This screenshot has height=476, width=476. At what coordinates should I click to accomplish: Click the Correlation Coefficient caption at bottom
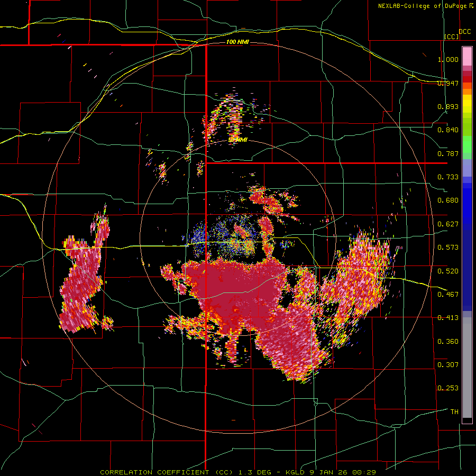[x=238, y=472]
